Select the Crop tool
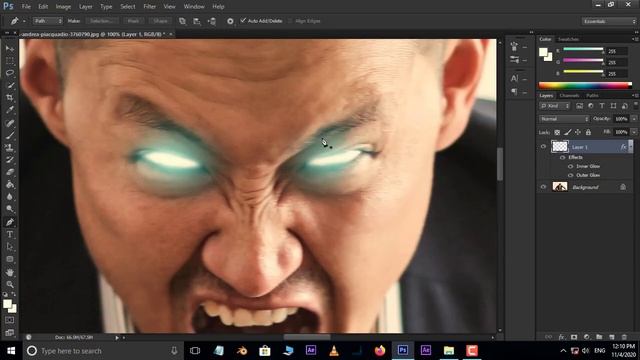Screen dimensions: 640x360 coord(10,98)
